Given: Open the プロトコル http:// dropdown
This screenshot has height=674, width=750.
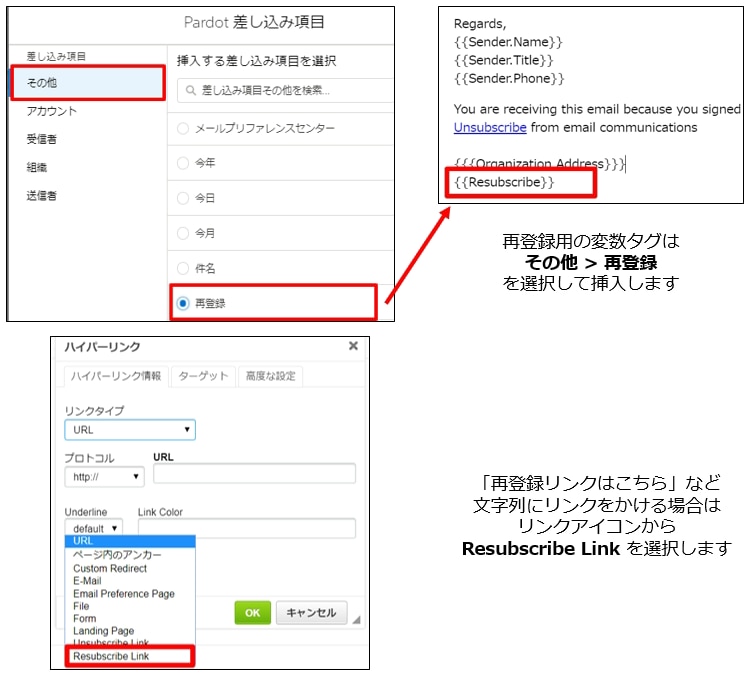Looking at the screenshot, I should click(x=104, y=476).
